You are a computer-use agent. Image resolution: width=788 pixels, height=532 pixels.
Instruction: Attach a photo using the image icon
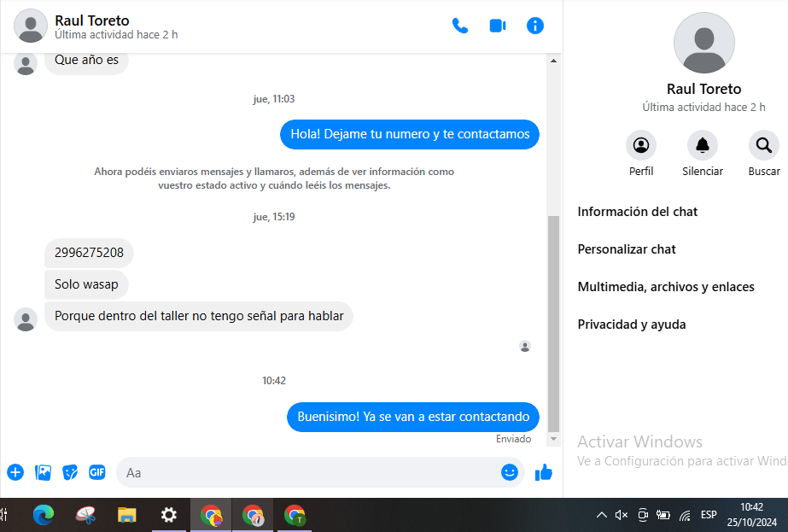pos(43,472)
